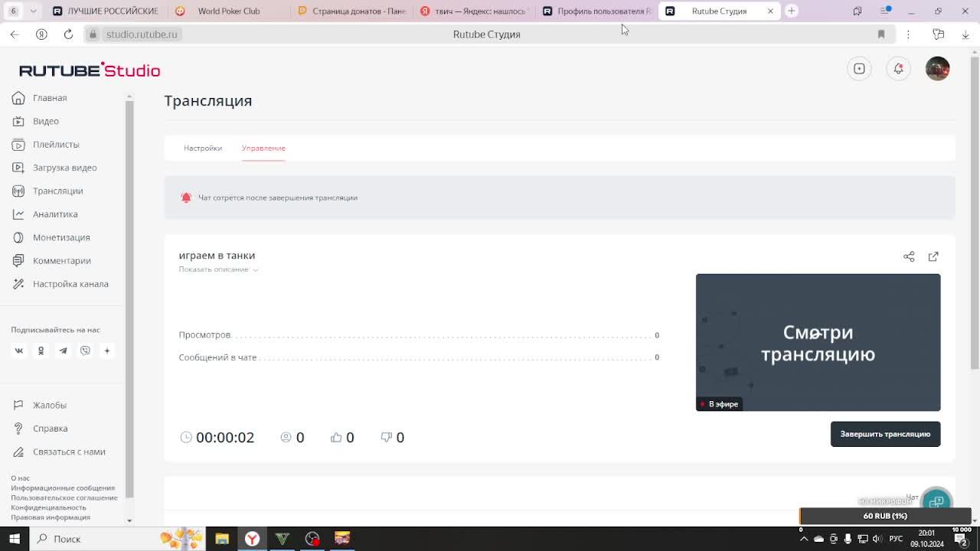
Task: Open Yandex browser from taskbar
Action: [x=252, y=539]
